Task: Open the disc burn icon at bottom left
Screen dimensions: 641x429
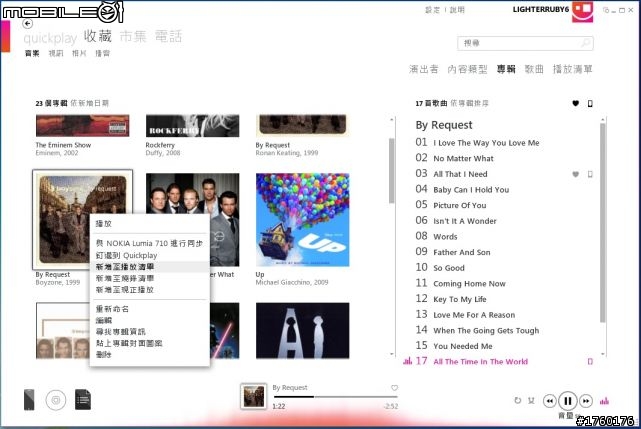Action: (x=56, y=400)
